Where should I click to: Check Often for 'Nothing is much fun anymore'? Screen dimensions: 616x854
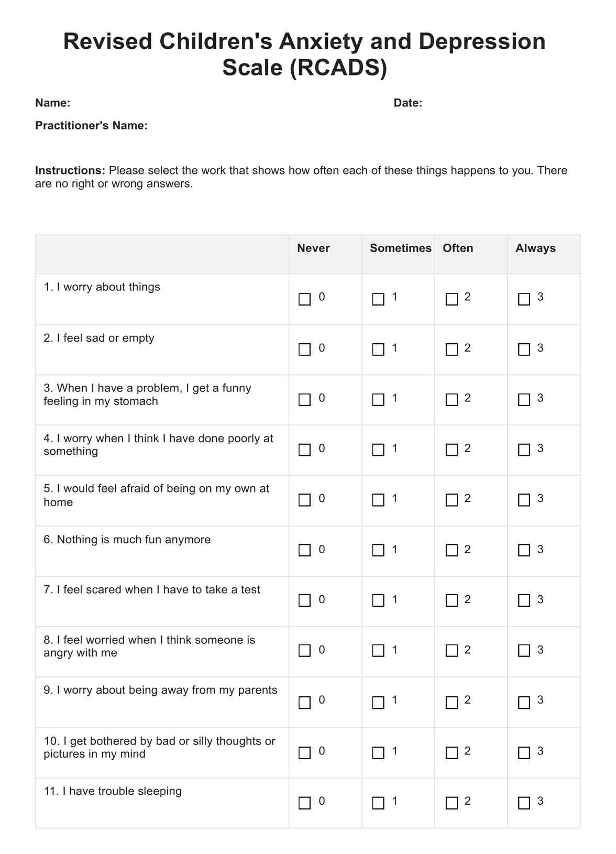pyautogui.click(x=452, y=550)
